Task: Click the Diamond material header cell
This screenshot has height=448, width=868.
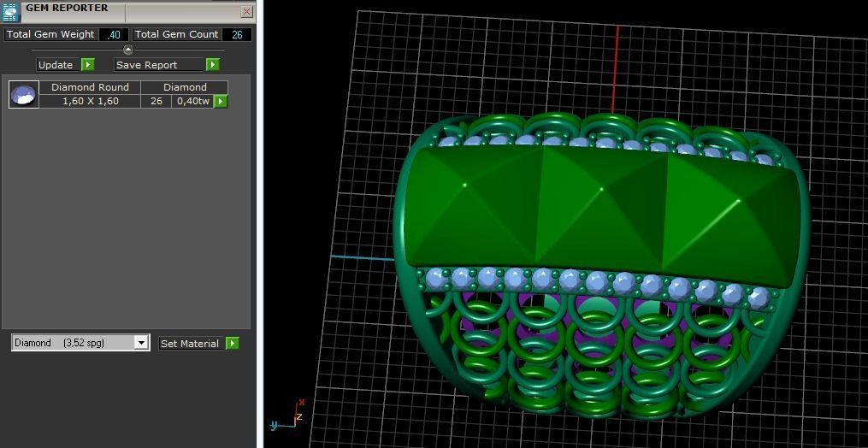Action: tap(185, 87)
